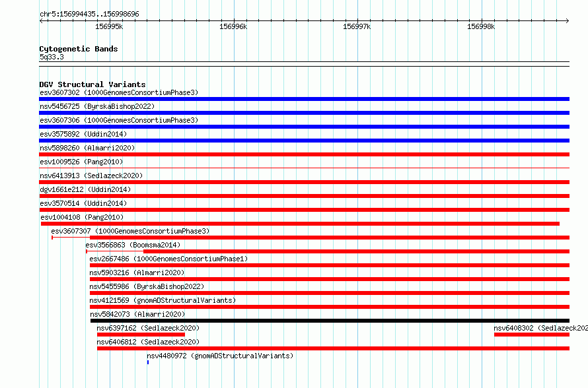Click blue bar under nsv5456725
588x388 pixels.
(304, 113)
